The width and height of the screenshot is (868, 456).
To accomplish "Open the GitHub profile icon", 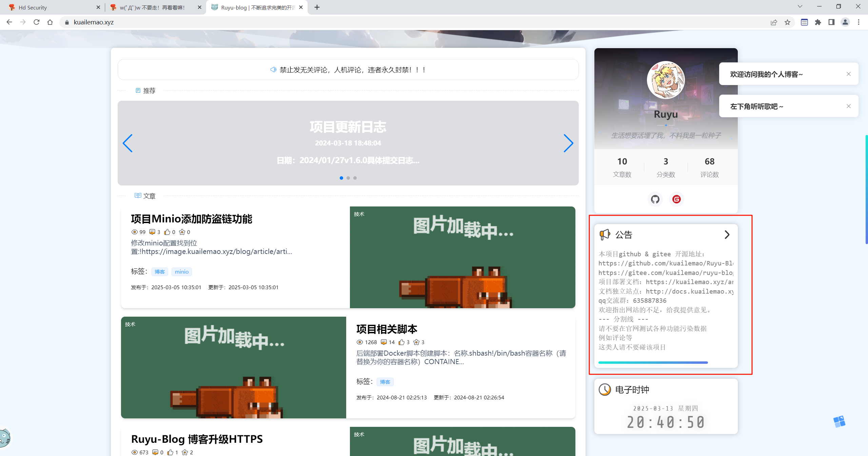I will tap(655, 199).
